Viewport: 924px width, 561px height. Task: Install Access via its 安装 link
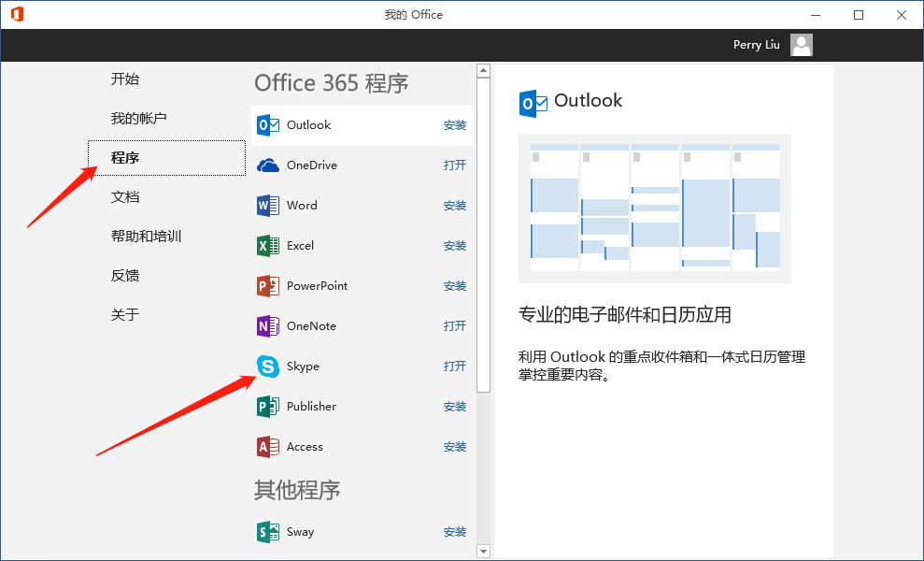(x=455, y=447)
